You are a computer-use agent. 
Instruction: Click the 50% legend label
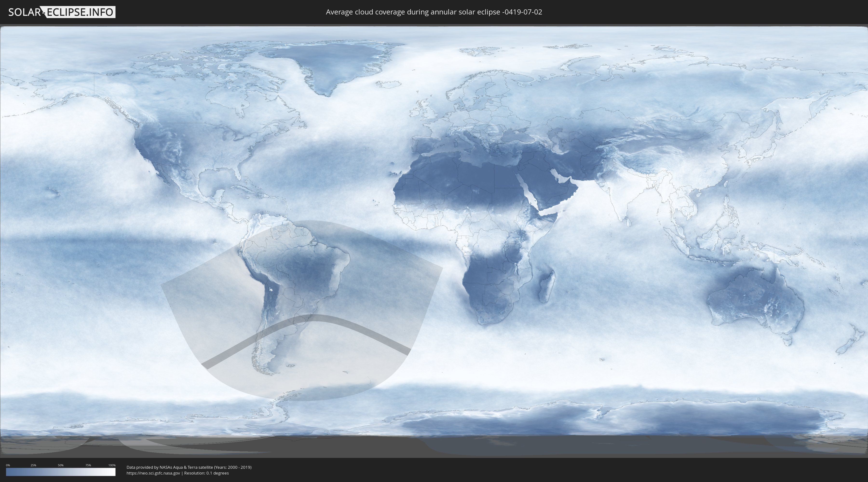[61, 465]
